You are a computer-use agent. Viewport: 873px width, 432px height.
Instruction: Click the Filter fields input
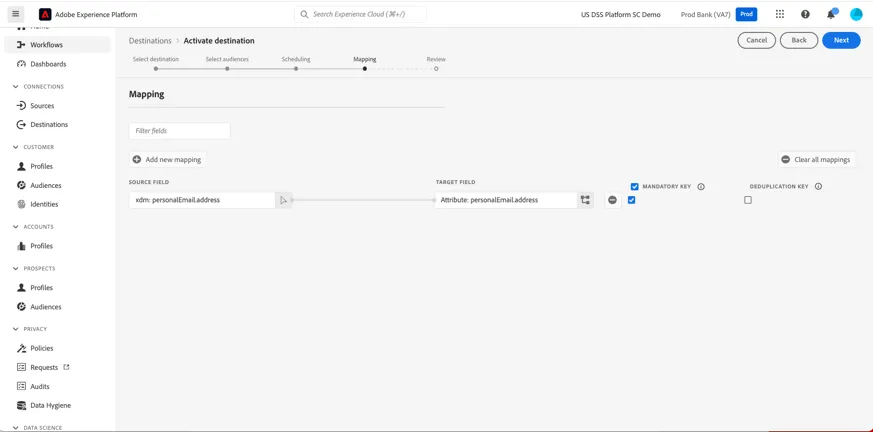[x=179, y=131]
